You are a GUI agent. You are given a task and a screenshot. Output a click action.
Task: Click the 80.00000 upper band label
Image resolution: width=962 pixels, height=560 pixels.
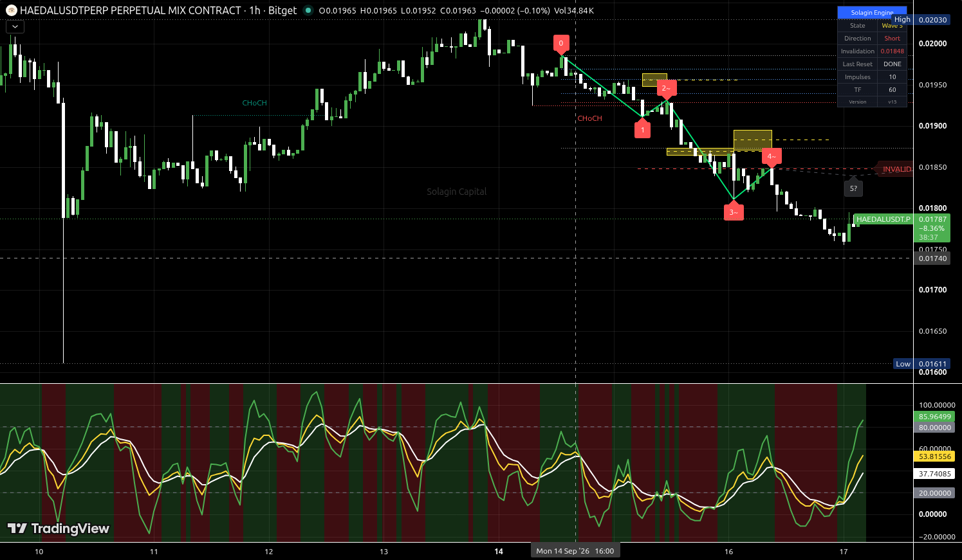point(934,428)
